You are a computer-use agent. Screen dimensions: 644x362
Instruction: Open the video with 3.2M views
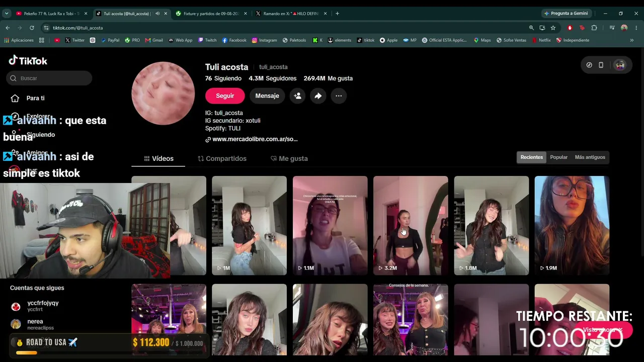(411, 226)
